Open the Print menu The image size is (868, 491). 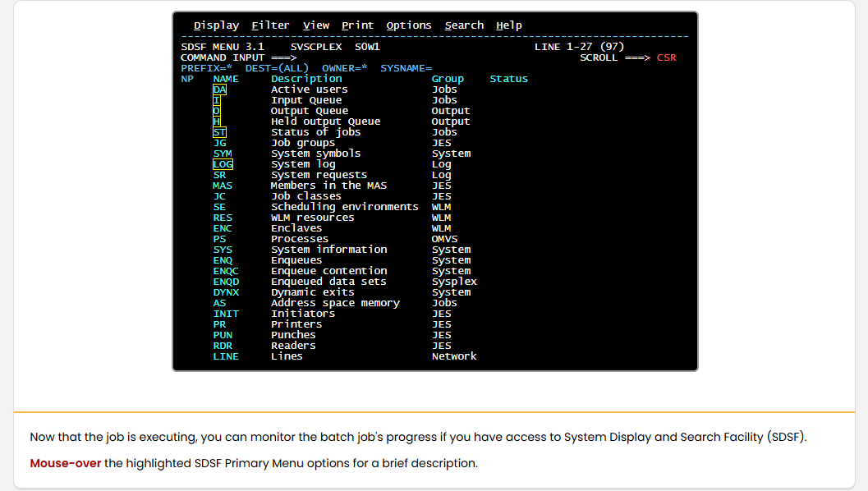pos(357,25)
